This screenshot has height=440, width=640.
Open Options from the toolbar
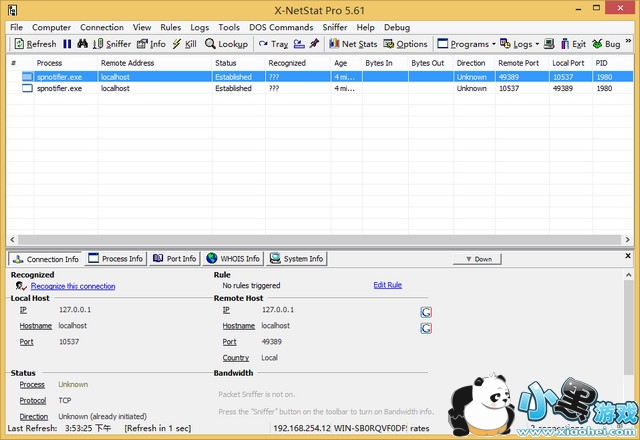[x=405, y=44]
